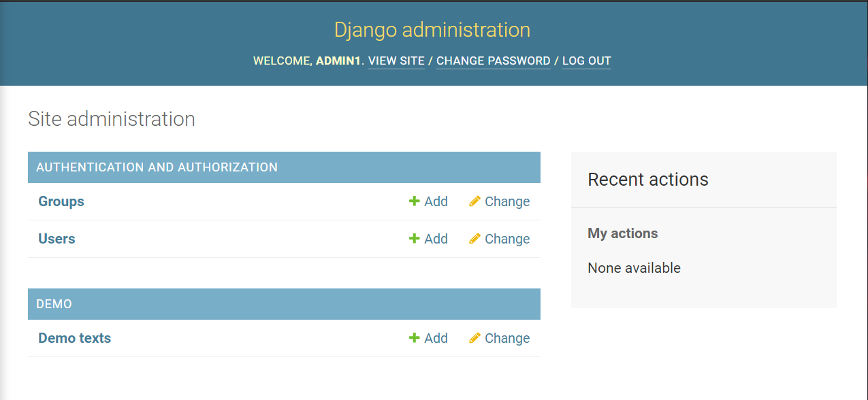Click the green plus icon for Demo texts

(x=414, y=338)
